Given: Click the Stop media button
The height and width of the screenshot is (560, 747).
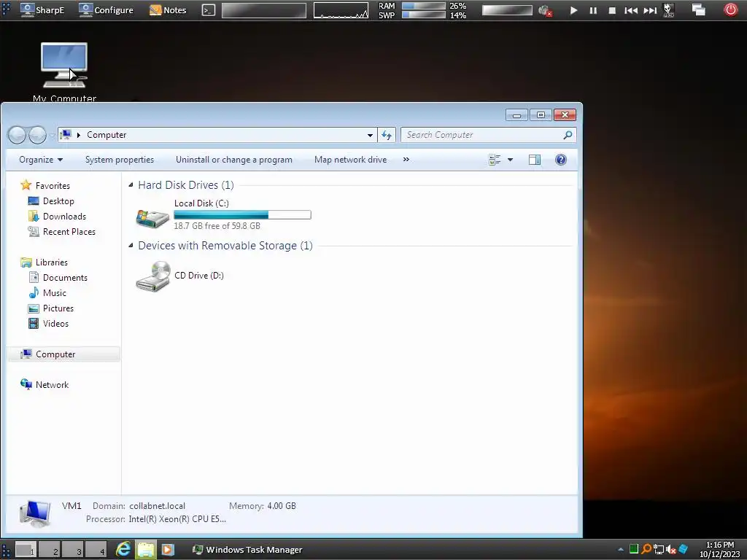Looking at the screenshot, I should click(x=612, y=10).
